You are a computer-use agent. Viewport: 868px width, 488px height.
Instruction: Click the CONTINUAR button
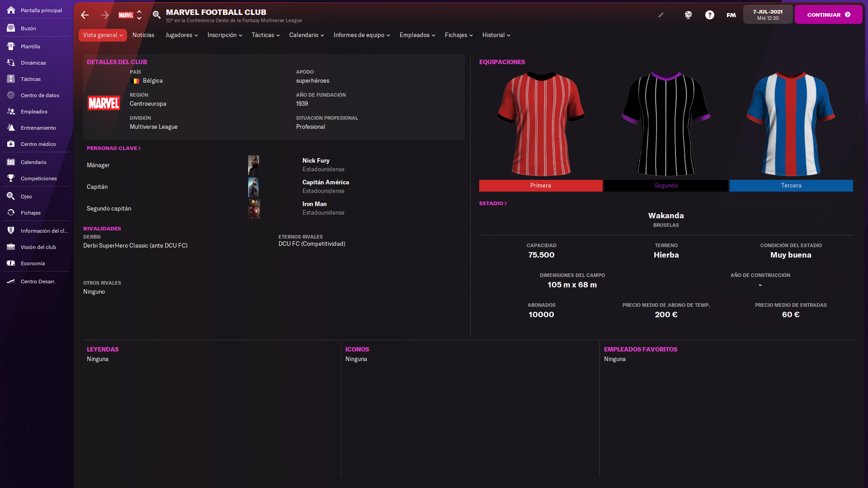tap(828, 15)
